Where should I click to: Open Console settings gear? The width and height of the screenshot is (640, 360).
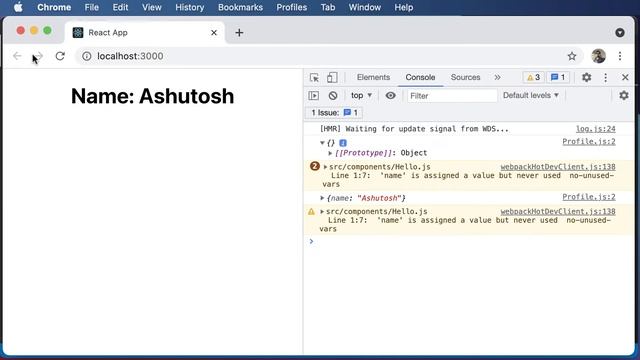click(x=624, y=96)
